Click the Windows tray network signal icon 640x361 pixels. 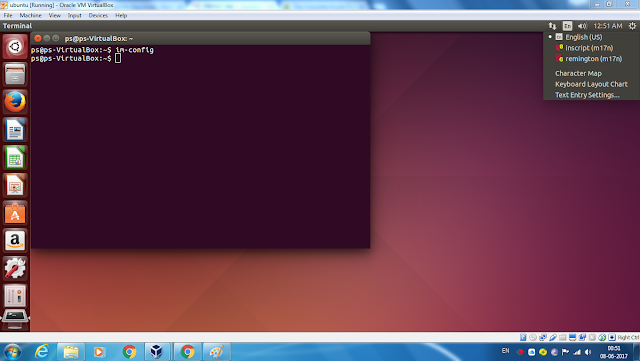pyautogui.click(x=577, y=352)
